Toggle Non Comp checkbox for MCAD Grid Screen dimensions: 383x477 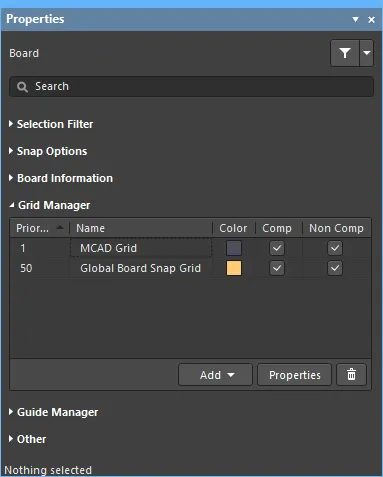pos(335,248)
